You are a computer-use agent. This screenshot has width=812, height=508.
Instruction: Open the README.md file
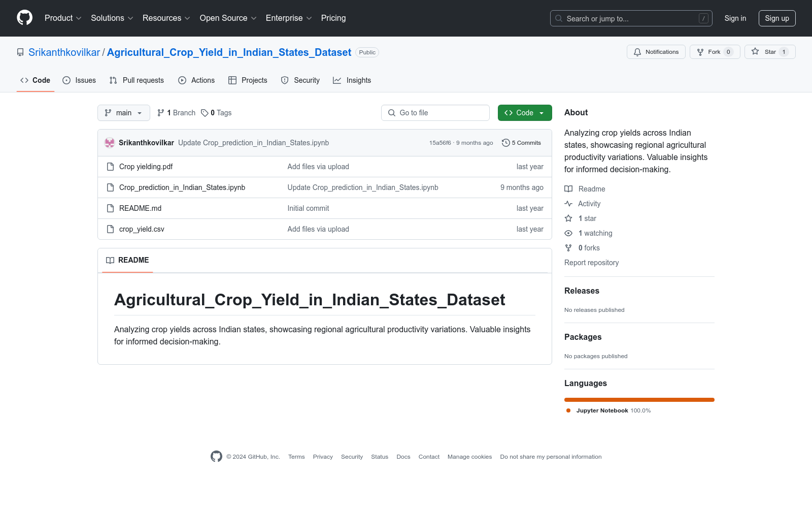point(140,208)
